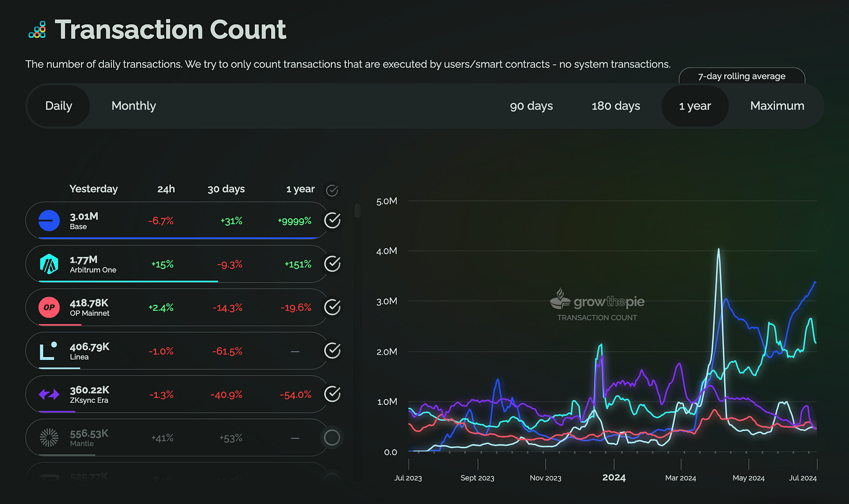Viewport: 849px width, 504px height.
Task: Click the Arbitrum One logo icon
Action: click(x=49, y=264)
